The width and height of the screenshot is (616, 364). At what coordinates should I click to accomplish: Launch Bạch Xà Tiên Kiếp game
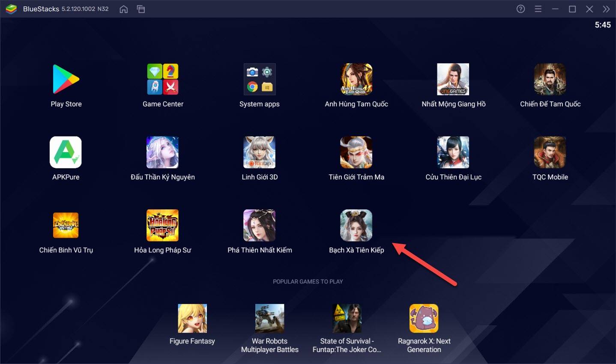pos(356,225)
